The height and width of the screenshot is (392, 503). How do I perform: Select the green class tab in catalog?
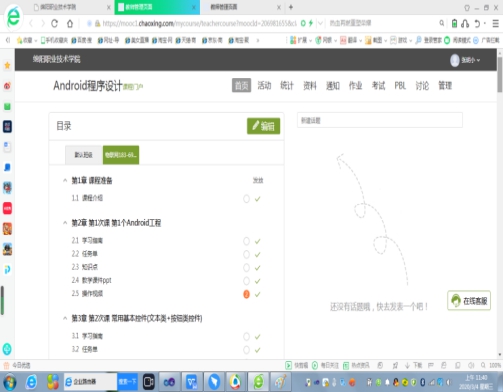tap(121, 155)
